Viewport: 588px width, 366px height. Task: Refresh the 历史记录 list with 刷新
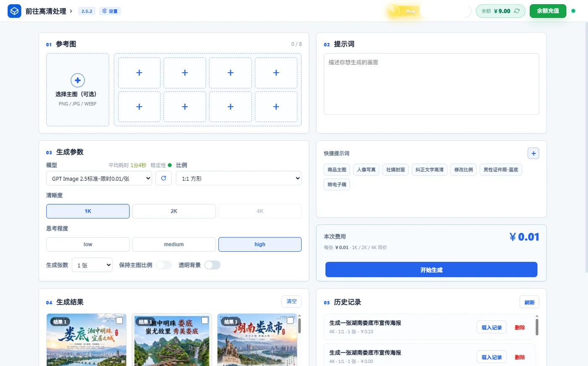[529, 302]
